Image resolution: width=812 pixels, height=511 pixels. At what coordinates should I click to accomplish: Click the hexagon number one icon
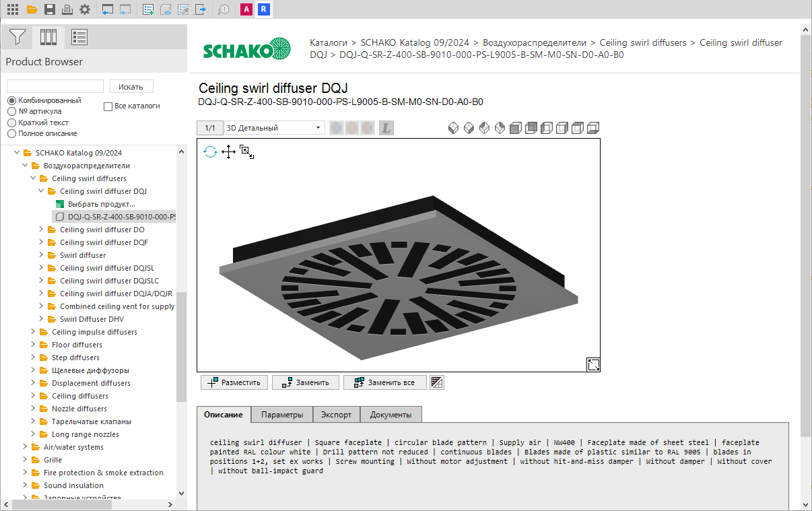click(224, 9)
